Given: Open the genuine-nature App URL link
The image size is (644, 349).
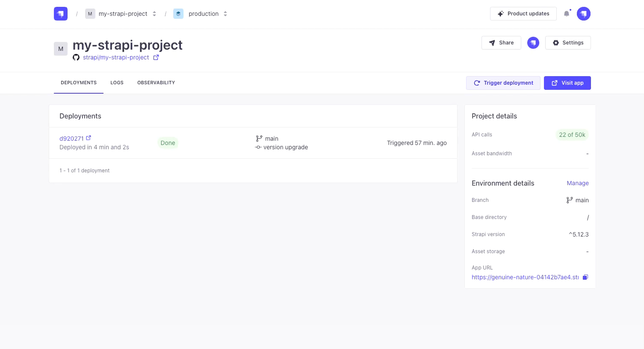Looking at the screenshot, I should [x=525, y=277].
